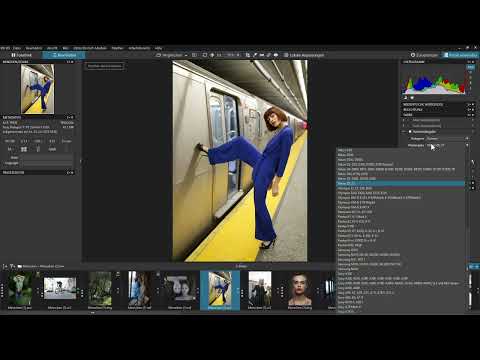Viewport: 480px width, 360px height.
Task: Expand the Farbe palette header
Action: click(438, 114)
